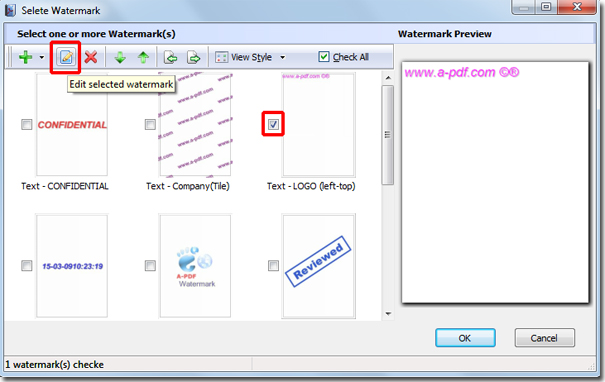Move watermark down with green down arrow
The image size is (605, 382).
coord(120,57)
